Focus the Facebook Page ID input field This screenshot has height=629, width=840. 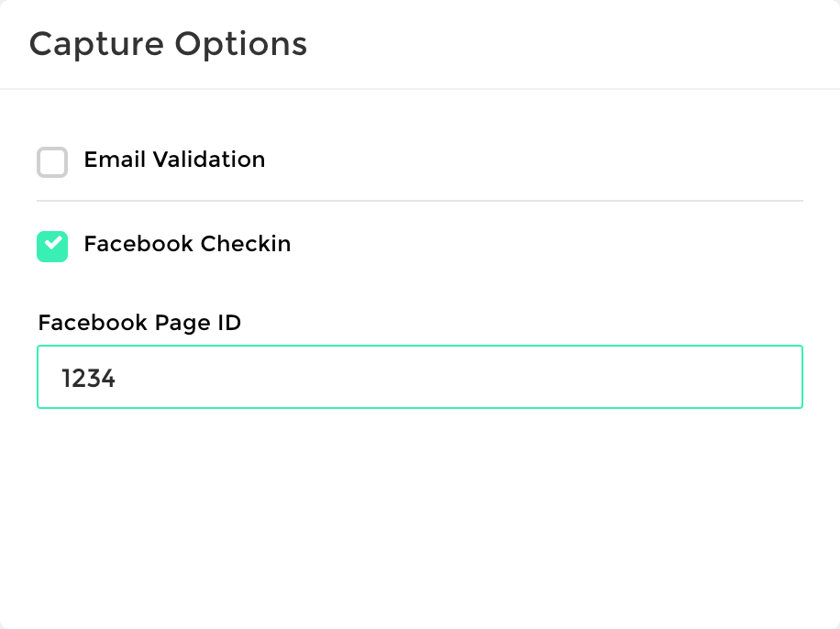(419, 377)
